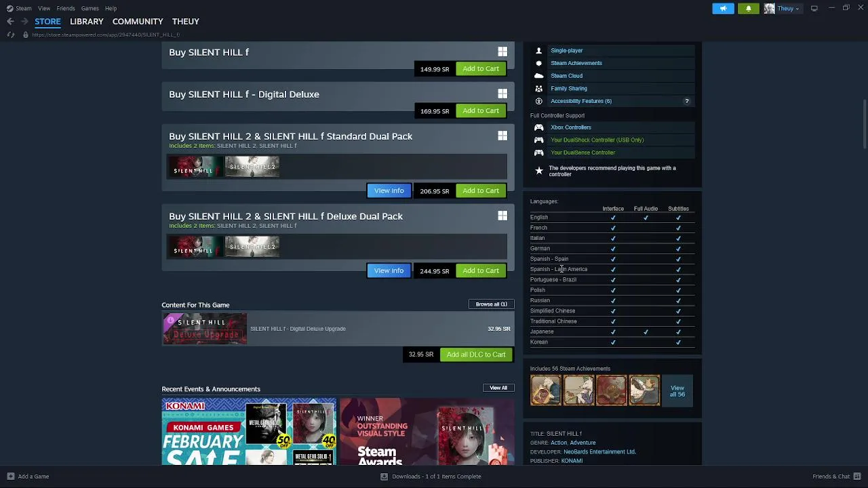Go back with the left arrow
Viewport: 868px width, 488px height.
10,22
